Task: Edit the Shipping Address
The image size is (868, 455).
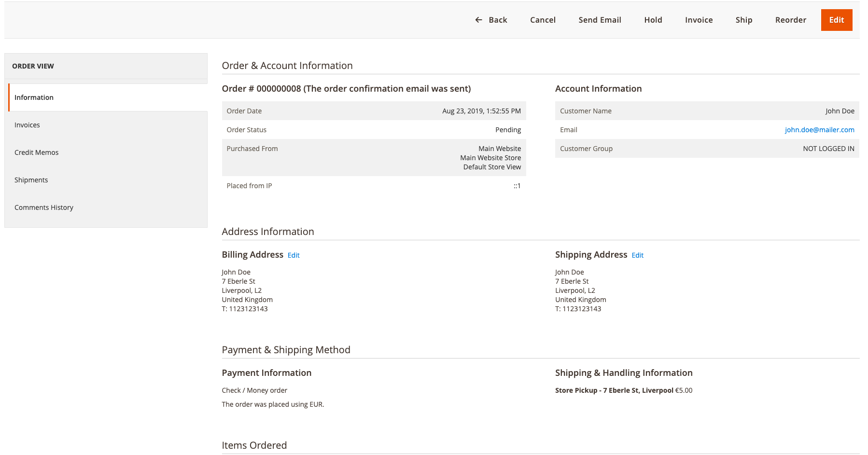Action: [x=637, y=255]
